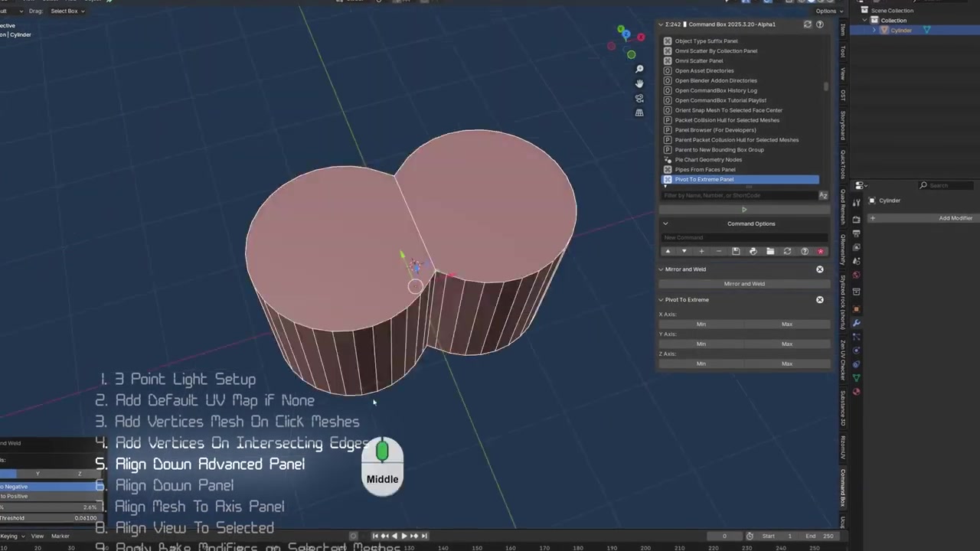This screenshot has width=980, height=551.
Task: Click the Mirror and Weld button
Action: [x=744, y=284]
